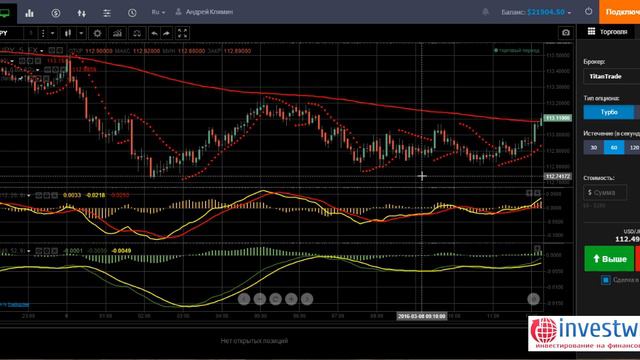Remove the MACD indicator showing -0.0049

point(54,251)
